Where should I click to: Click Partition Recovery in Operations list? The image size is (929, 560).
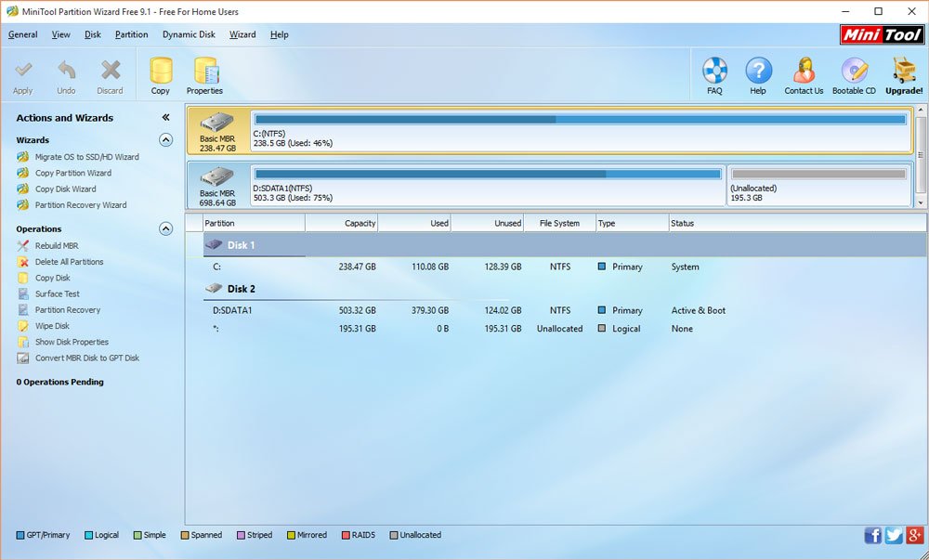(68, 309)
